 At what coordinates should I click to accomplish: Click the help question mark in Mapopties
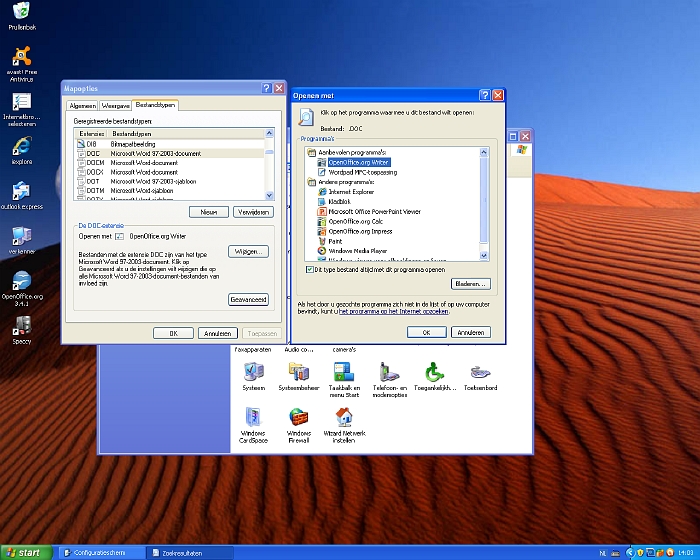pyautogui.click(x=267, y=88)
